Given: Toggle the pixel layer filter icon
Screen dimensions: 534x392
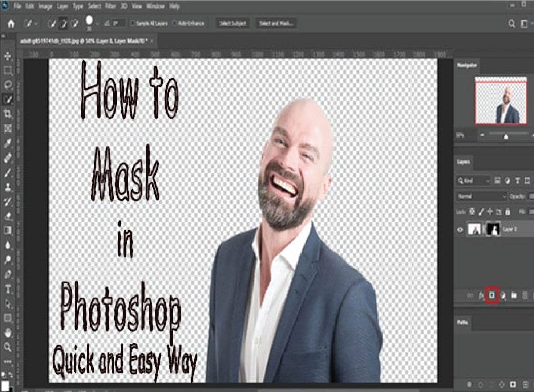Looking at the screenshot, I should [498, 180].
